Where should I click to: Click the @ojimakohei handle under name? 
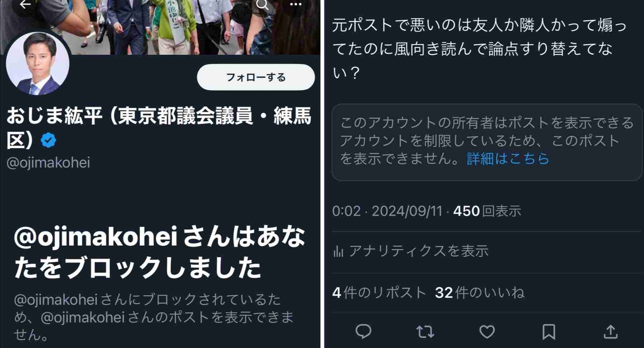coord(48,163)
